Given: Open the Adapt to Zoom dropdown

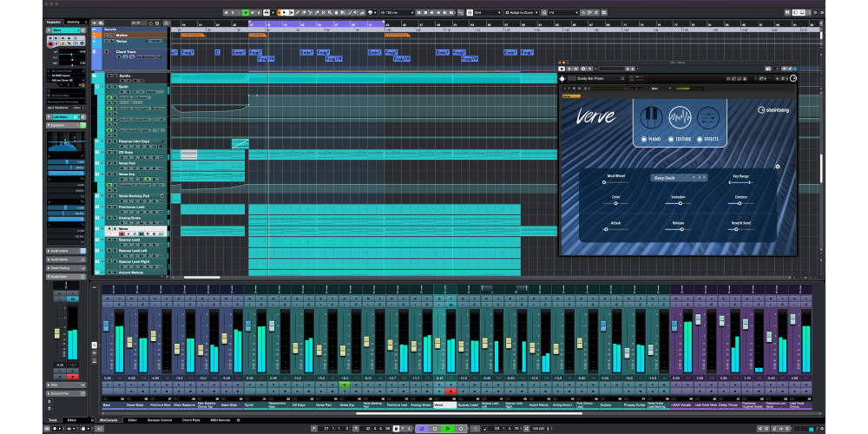Looking at the screenshot, I should (522, 12).
